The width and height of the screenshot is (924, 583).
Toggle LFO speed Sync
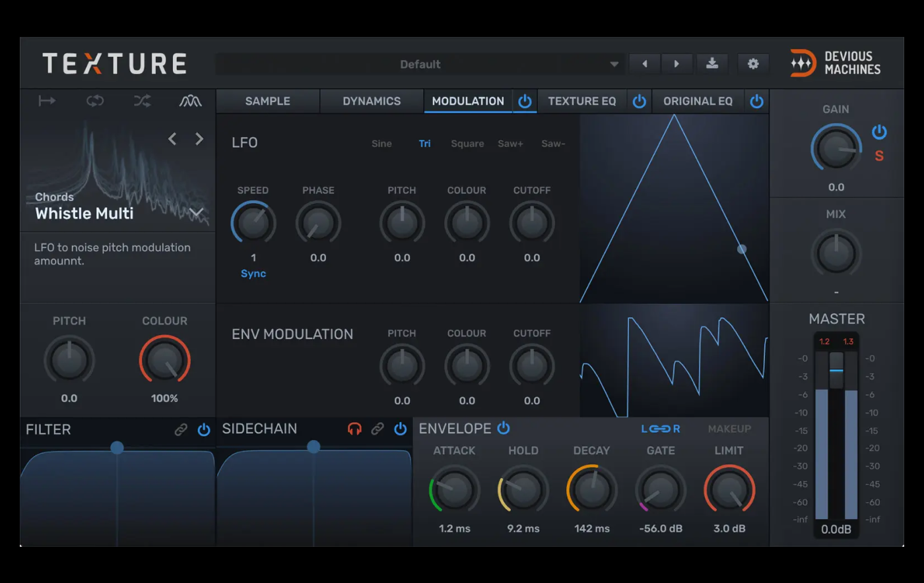(253, 274)
